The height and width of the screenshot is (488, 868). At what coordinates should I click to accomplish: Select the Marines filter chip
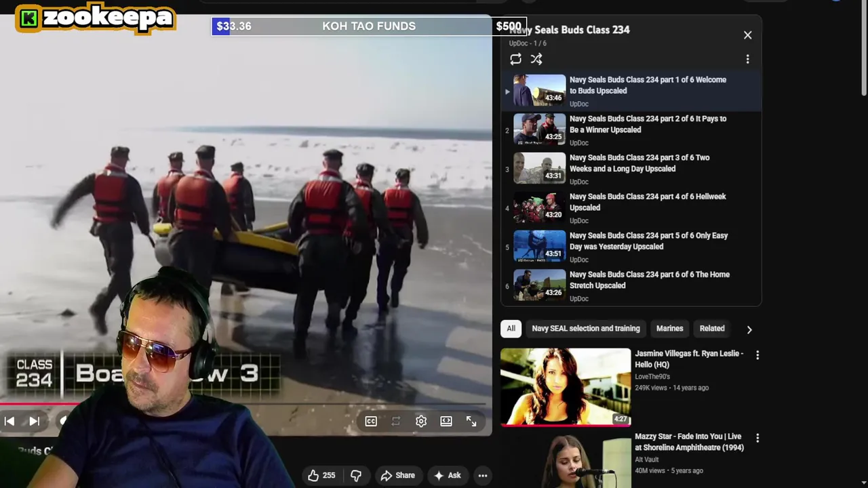[x=669, y=329]
